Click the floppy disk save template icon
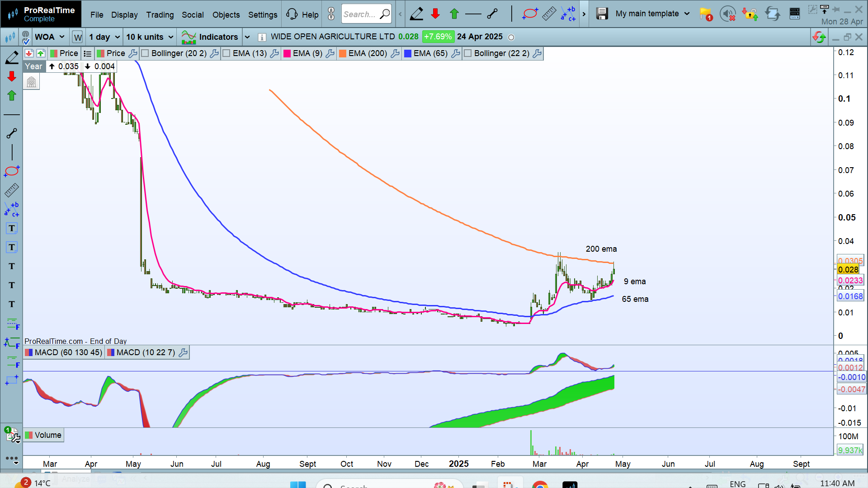The image size is (868, 488). pos(602,14)
